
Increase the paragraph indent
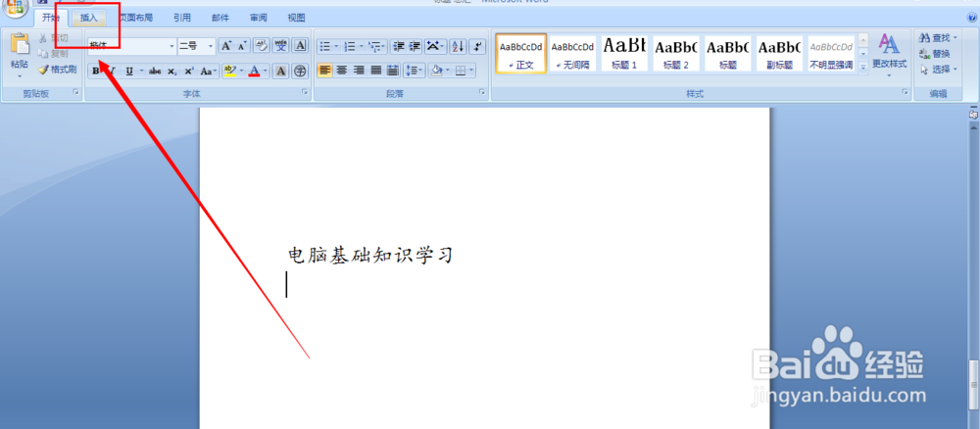point(415,46)
